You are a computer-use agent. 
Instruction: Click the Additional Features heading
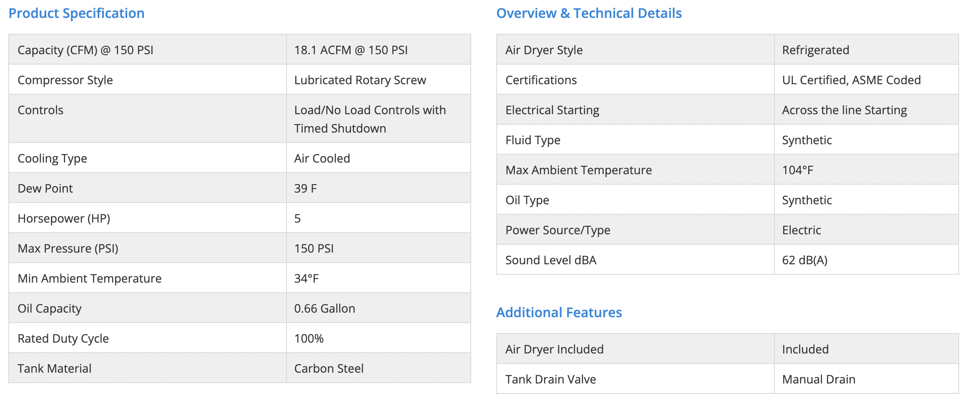point(559,313)
